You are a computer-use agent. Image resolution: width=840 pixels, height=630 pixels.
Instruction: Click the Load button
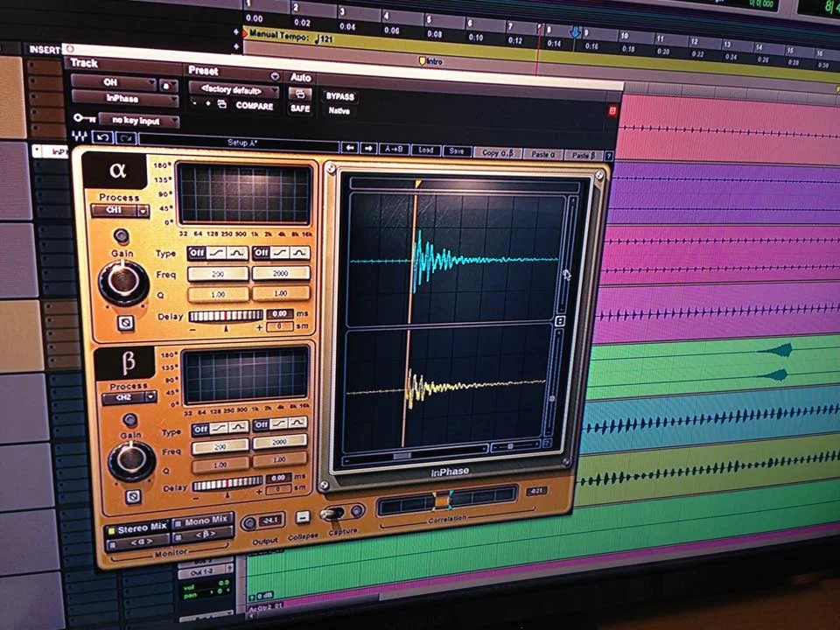426,150
